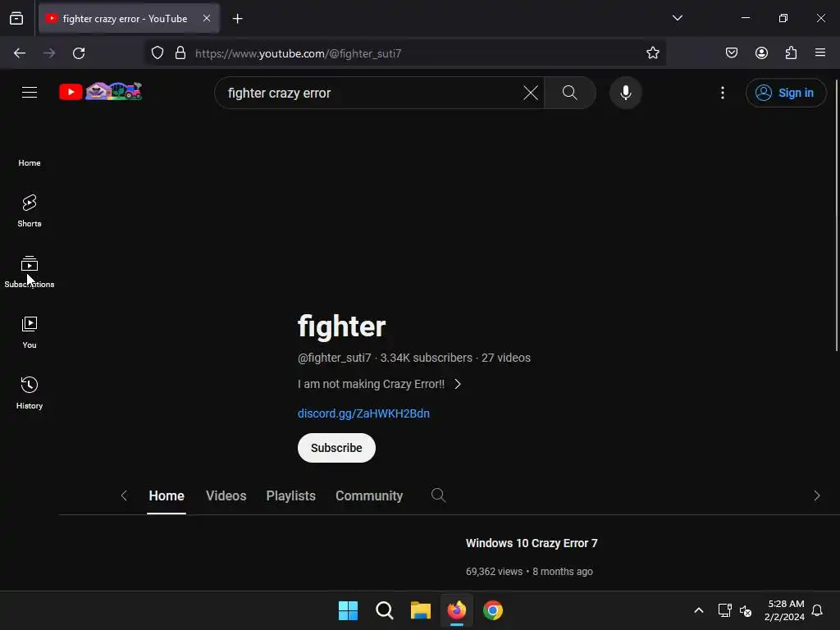Switch to the Community tab
The width and height of the screenshot is (840, 630).
(x=369, y=496)
